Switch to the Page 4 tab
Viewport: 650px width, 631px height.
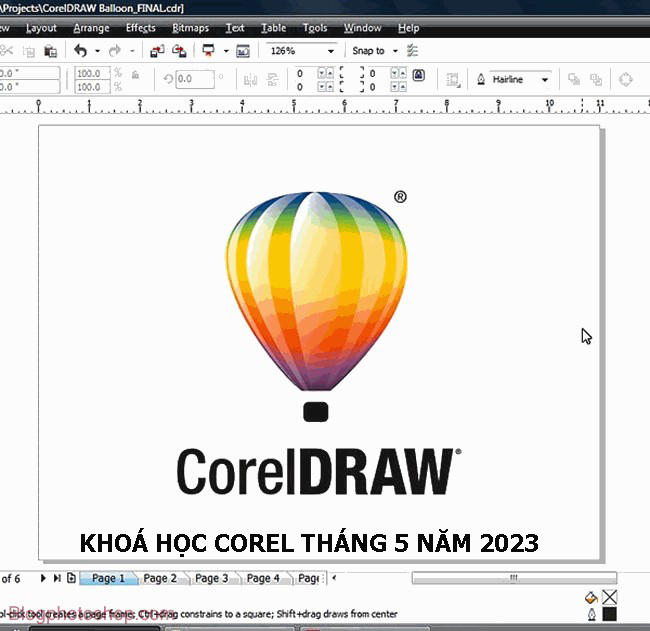pos(263,578)
